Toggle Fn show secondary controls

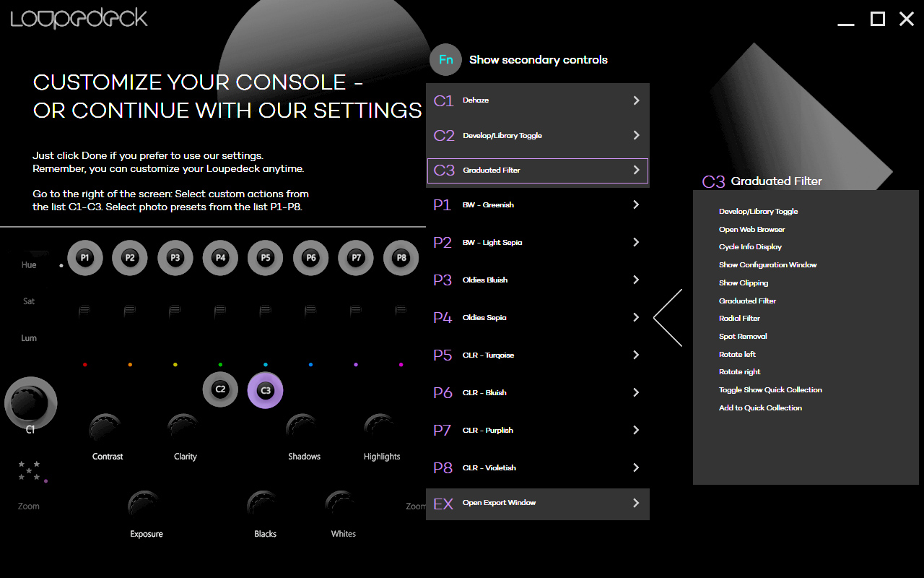(x=445, y=59)
